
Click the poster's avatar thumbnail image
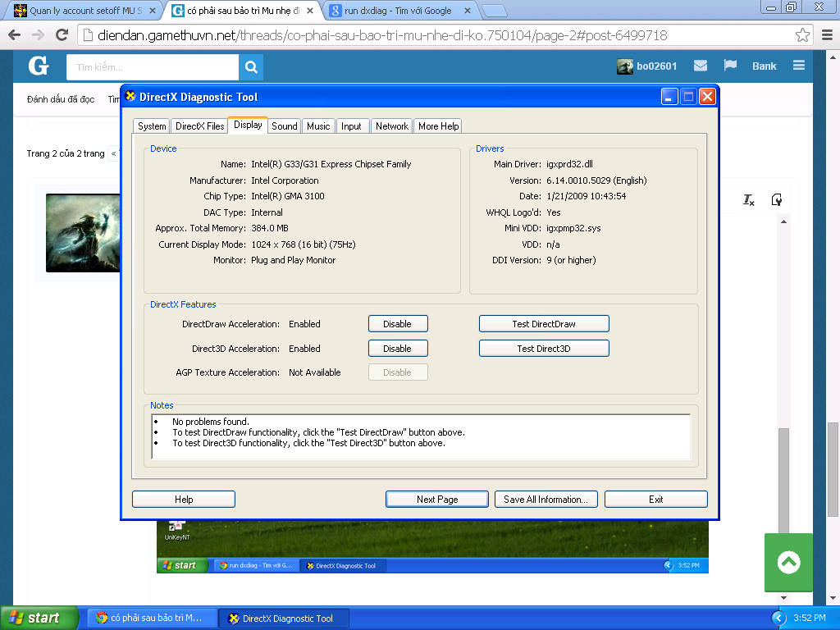point(83,233)
